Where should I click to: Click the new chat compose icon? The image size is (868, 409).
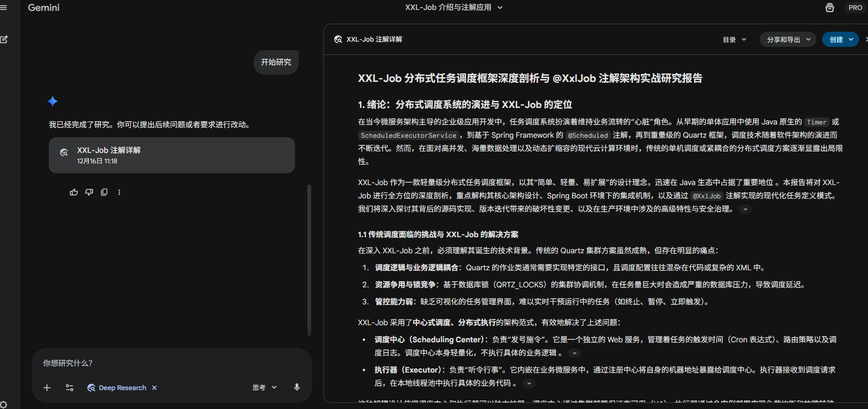pyautogui.click(x=4, y=39)
